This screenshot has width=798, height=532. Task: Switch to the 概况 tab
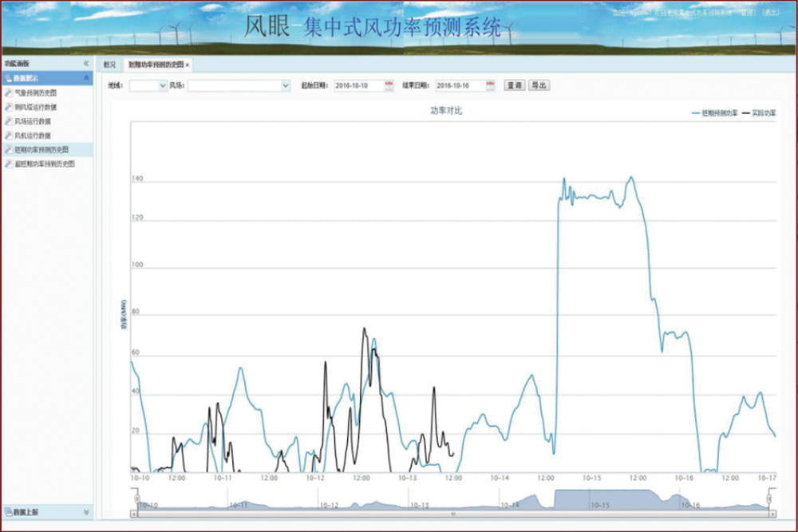point(109,65)
